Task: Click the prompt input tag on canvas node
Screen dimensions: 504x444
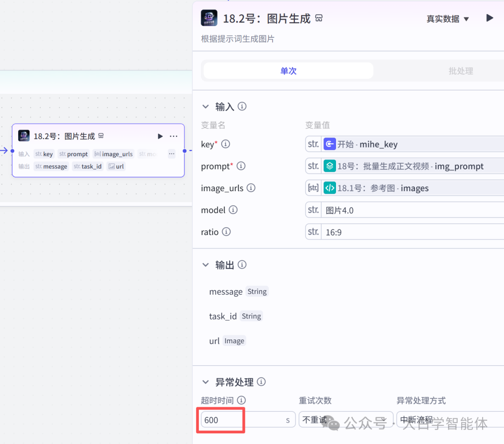Action: (x=73, y=154)
